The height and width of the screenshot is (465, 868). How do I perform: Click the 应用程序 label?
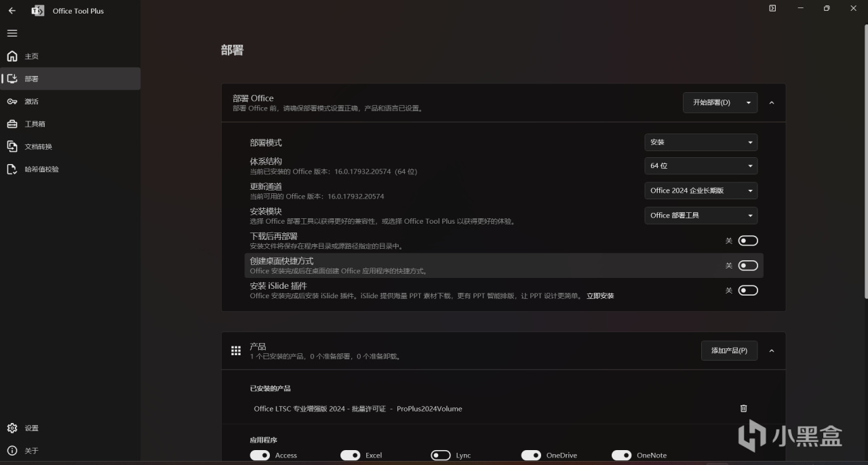coord(263,440)
